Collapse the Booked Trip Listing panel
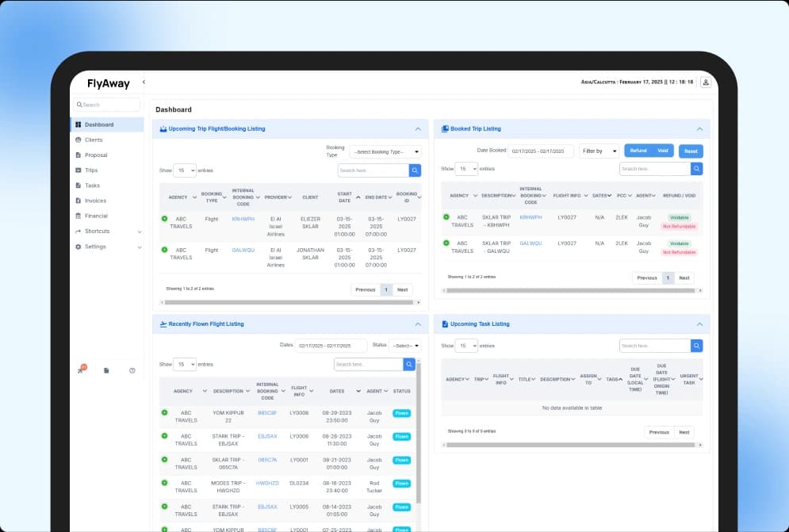This screenshot has width=789, height=532. (700, 129)
